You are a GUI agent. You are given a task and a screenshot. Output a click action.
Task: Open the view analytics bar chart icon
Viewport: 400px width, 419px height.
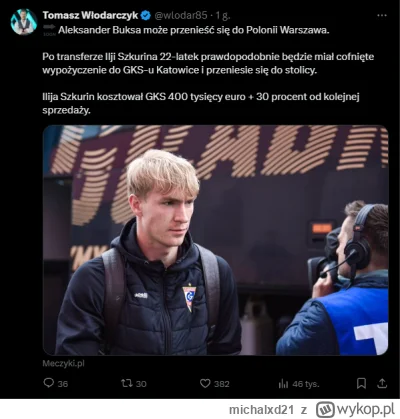(283, 384)
